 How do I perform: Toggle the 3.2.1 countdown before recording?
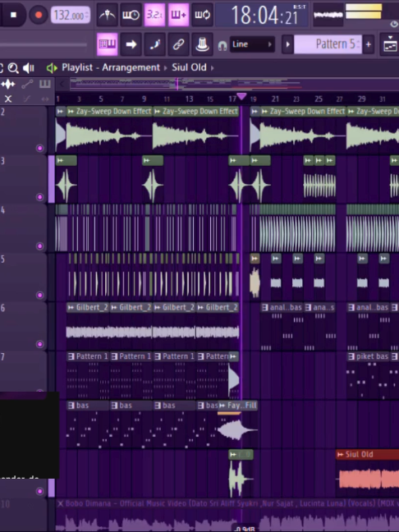[x=154, y=15]
